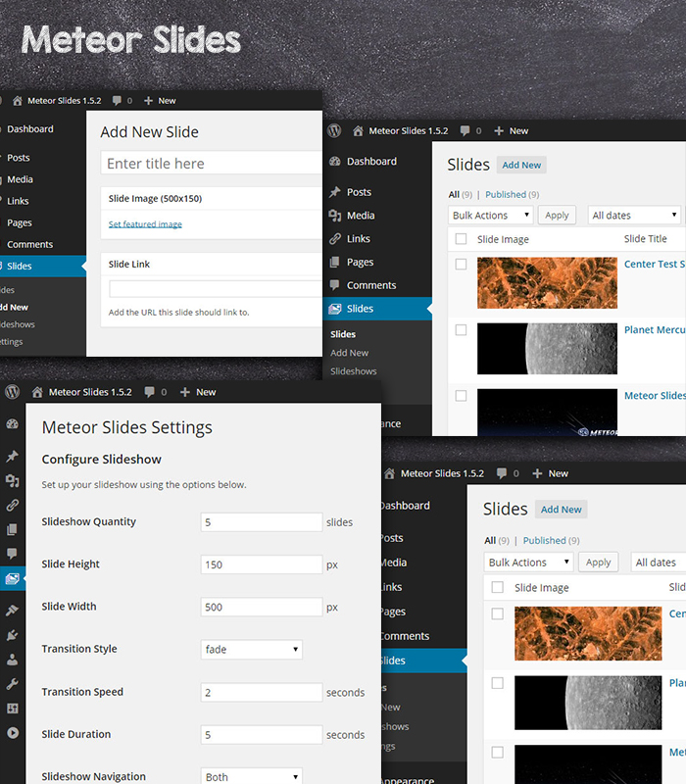This screenshot has width=686, height=784.
Task: Open Dashboard in the Add New Slide window sidebar
Action: tap(30, 129)
